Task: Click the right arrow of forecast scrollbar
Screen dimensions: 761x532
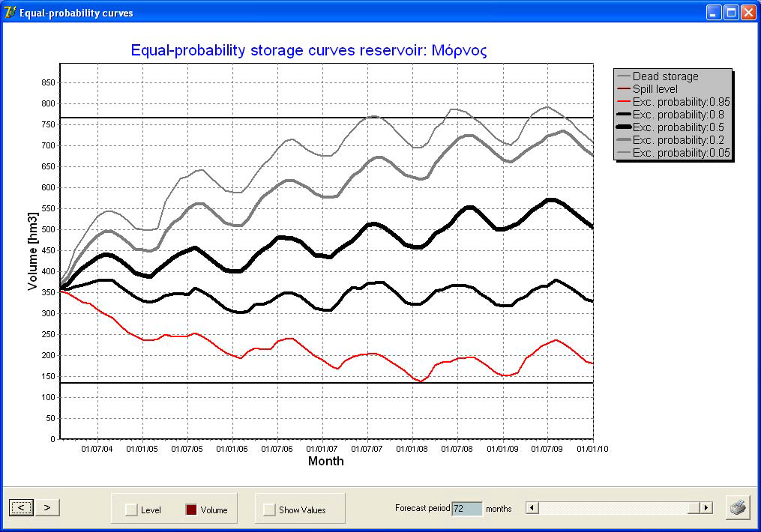Action: point(706,508)
